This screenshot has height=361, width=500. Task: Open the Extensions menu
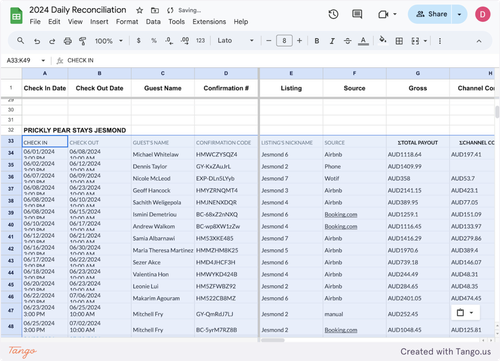(209, 22)
